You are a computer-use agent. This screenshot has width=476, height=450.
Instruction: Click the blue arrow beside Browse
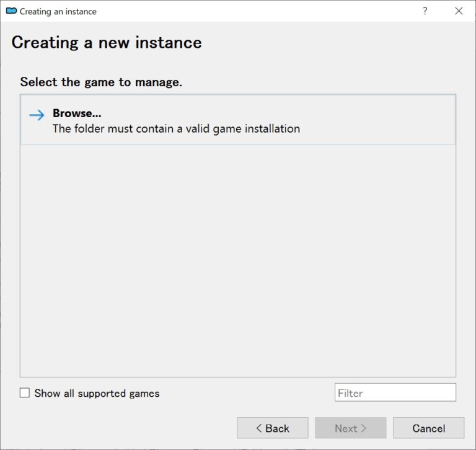[x=37, y=115]
